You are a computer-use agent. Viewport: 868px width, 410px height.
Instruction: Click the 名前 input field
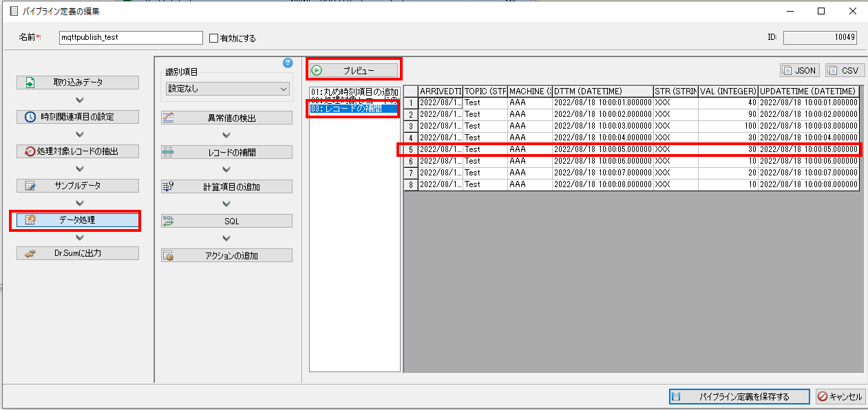131,37
